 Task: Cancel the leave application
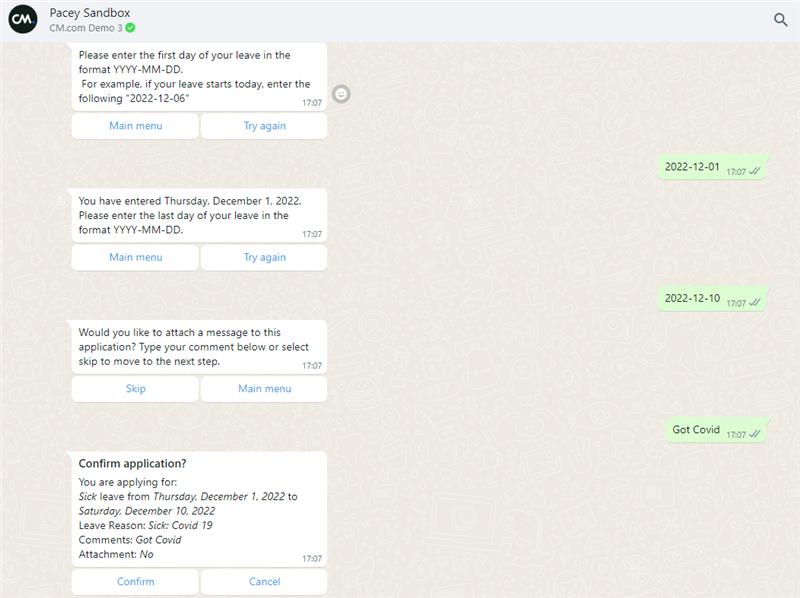coord(264,582)
